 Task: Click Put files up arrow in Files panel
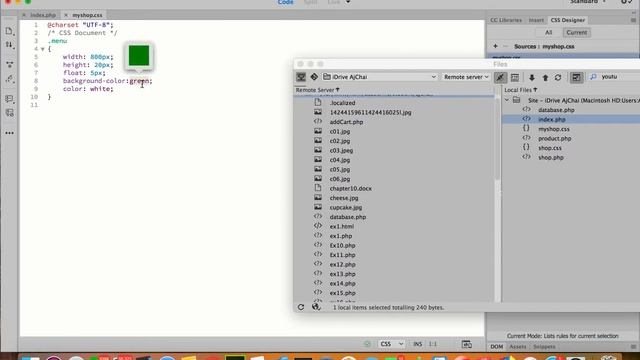[x=545, y=77]
